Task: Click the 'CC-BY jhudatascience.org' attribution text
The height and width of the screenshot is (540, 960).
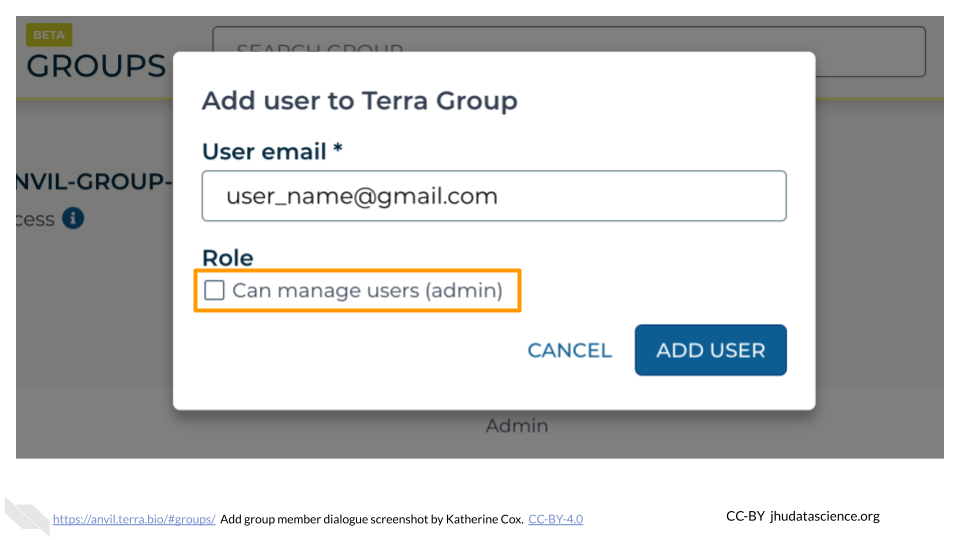Action: pos(802,516)
